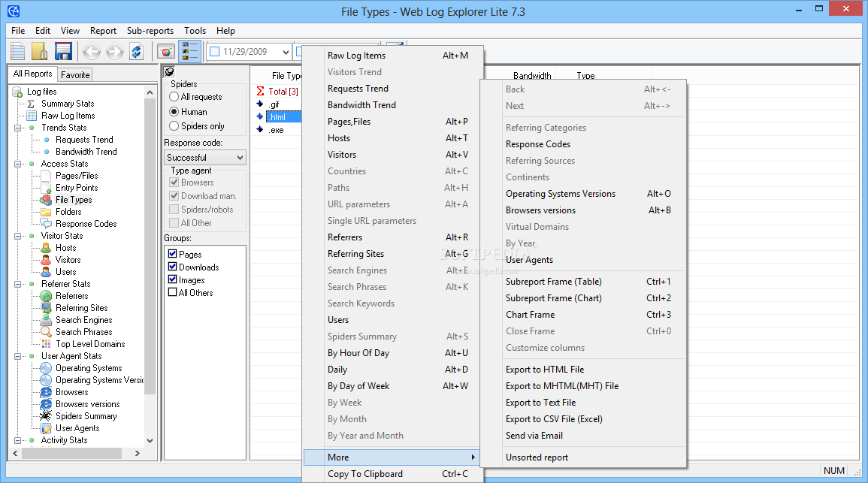Click the Entry Points tree icon
Viewport: 868px width, 483px height.
[46, 188]
